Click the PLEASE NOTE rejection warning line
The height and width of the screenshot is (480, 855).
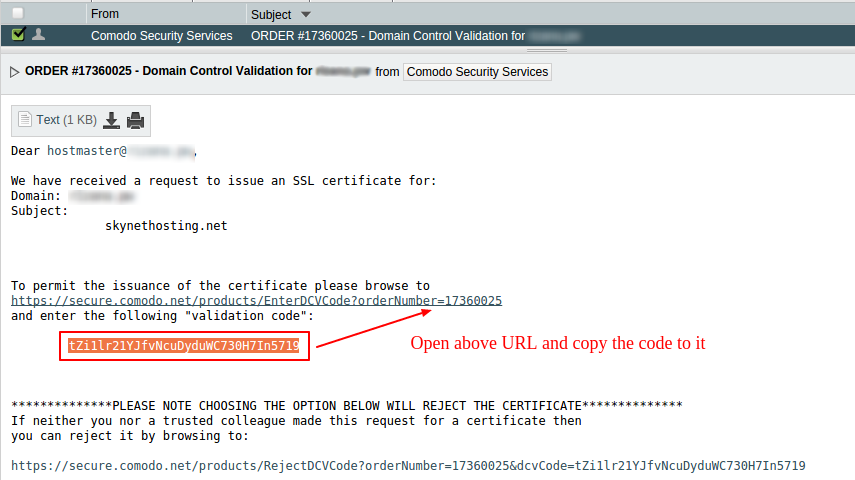point(347,406)
